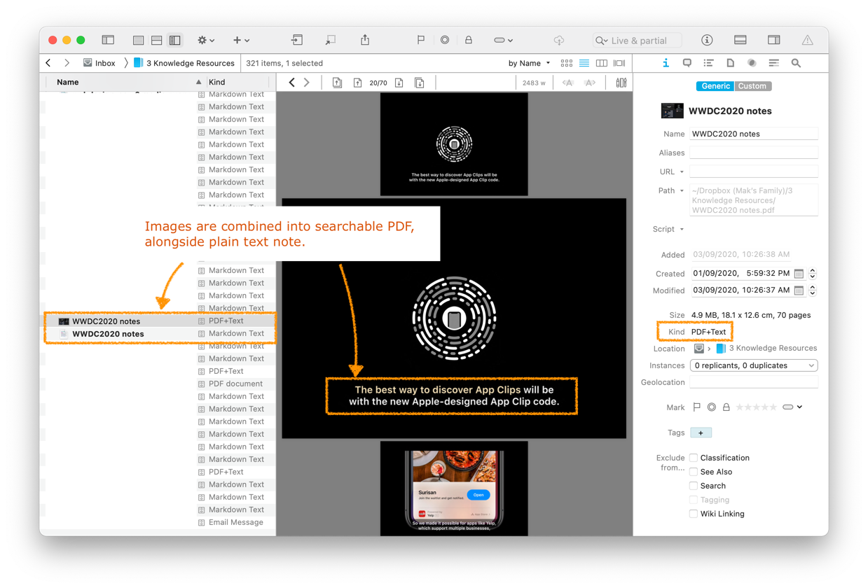Click the Move To icon in toolbar
This screenshot has height=588, width=868.
(x=297, y=40)
